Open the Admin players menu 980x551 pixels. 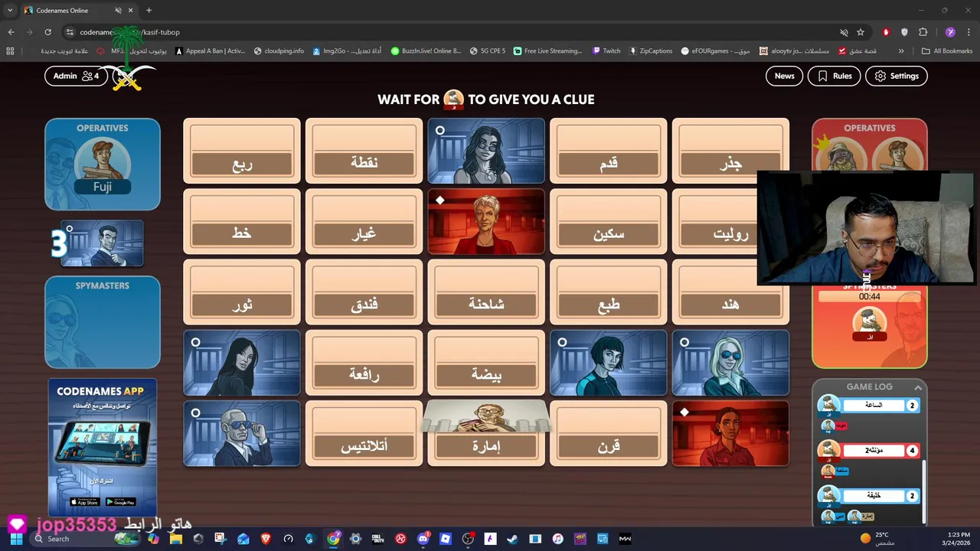click(x=76, y=76)
